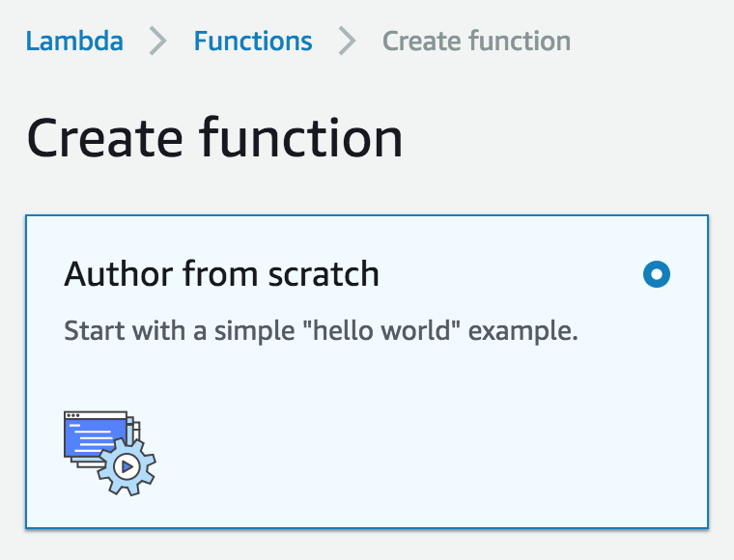The width and height of the screenshot is (734, 560).
Task: Click the Author from scratch illustration icon
Action: tap(109, 453)
